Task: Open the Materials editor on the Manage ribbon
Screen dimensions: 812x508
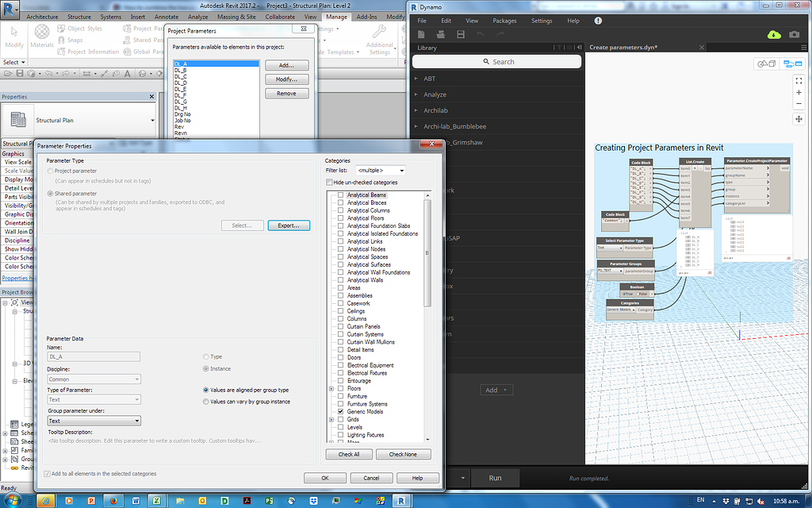Action: (41, 34)
